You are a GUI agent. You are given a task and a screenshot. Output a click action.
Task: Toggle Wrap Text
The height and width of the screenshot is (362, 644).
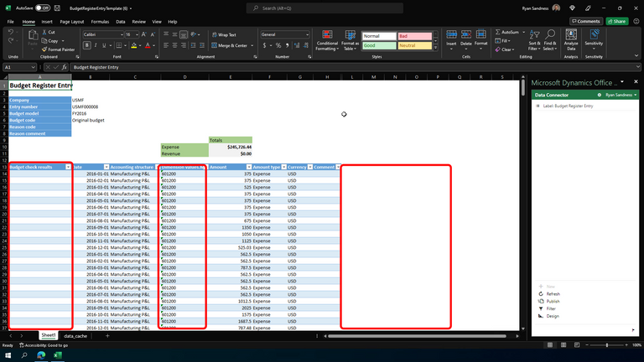pyautogui.click(x=224, y=35)
